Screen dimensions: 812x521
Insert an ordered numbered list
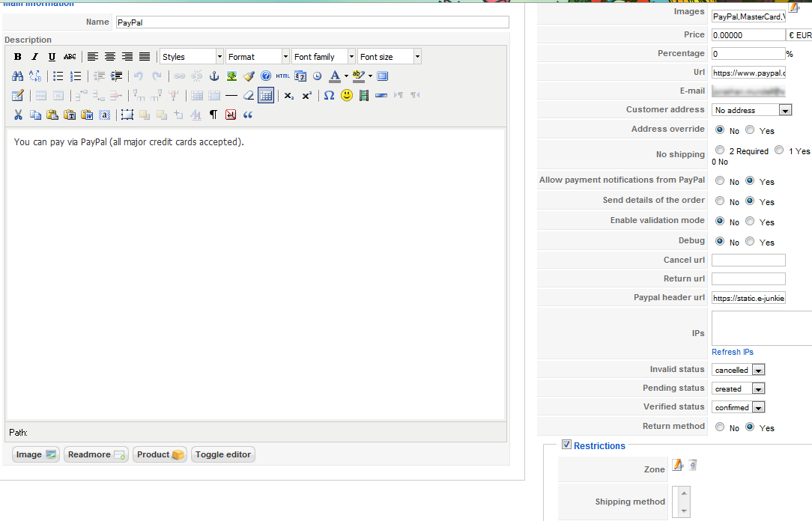tap(76, 76)
